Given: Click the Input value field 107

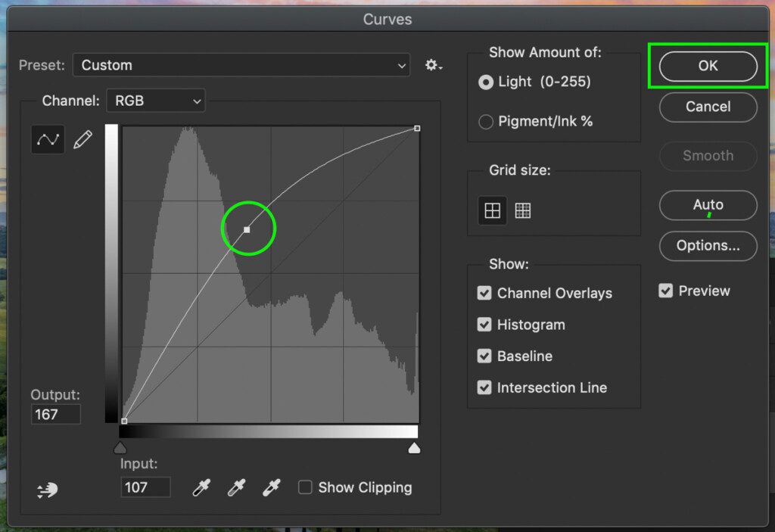Looking at the screenshot, I should coord(146,487).
